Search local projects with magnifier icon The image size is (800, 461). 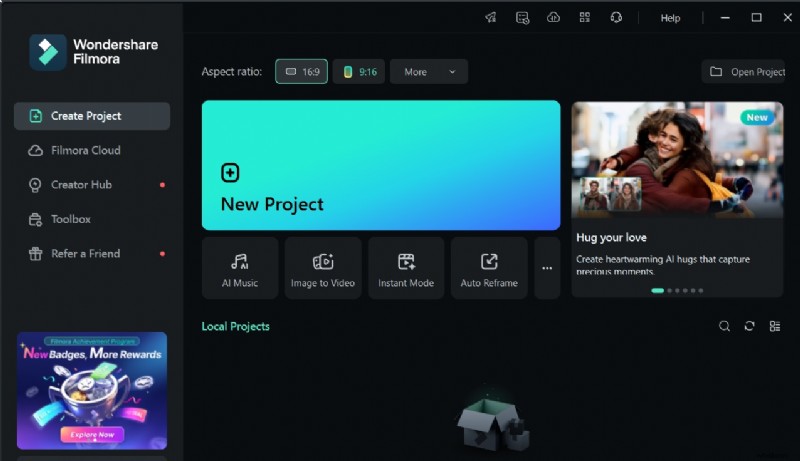coord(724,326)
